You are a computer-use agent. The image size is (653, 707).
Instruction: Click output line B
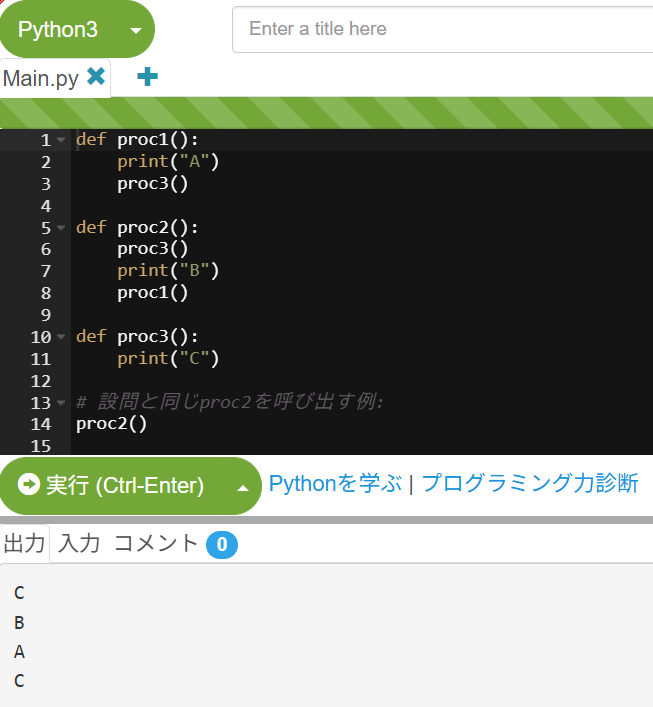click(19, 623)
